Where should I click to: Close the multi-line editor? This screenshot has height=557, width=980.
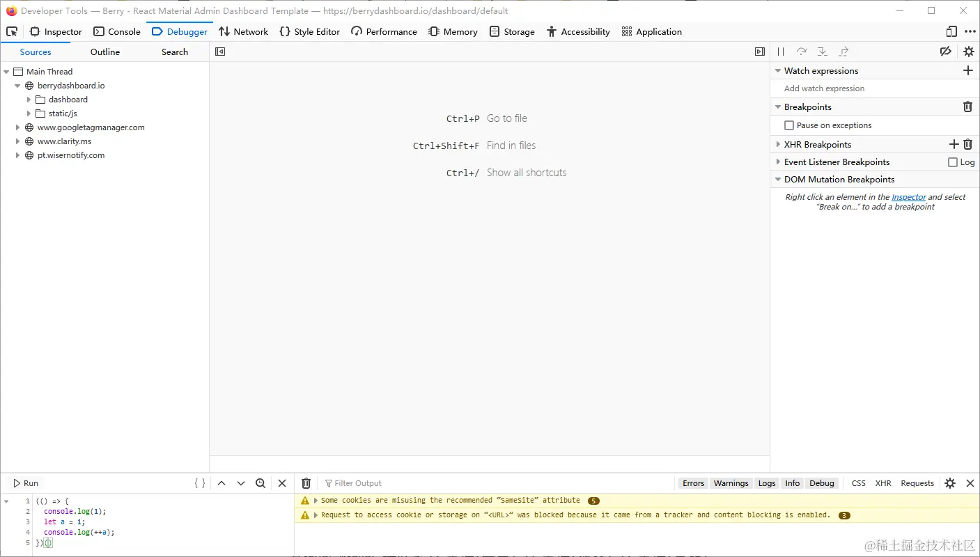pos(282,483)
